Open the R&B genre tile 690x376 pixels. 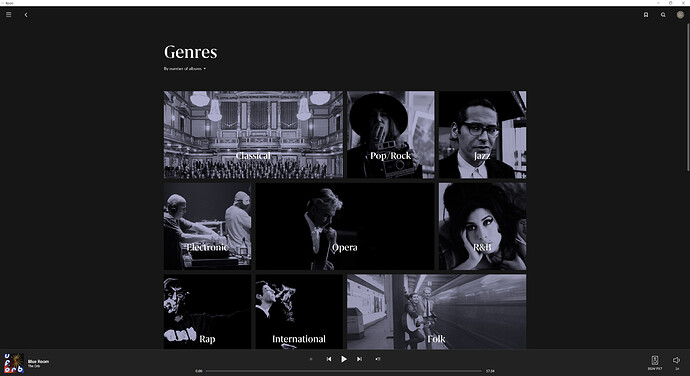pyautogui.click(x=482, y=226)
